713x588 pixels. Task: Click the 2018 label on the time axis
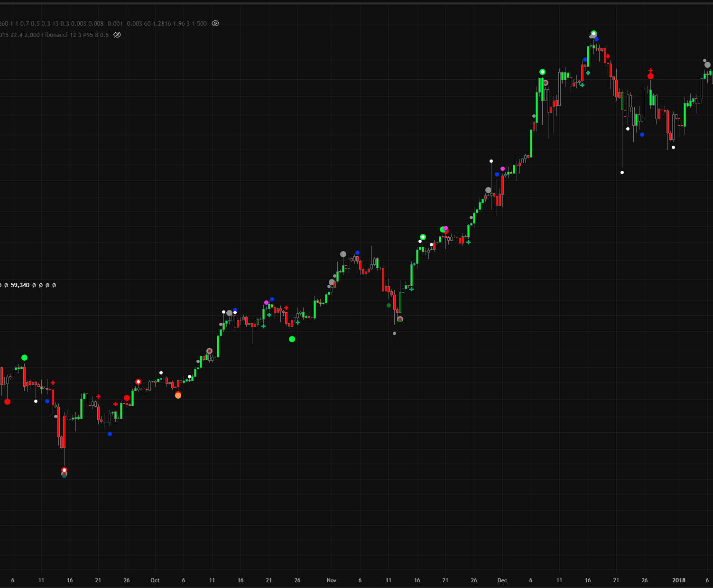click(x=679, y=580)
